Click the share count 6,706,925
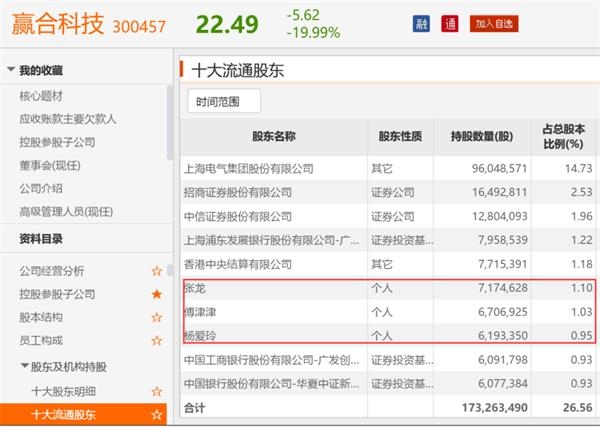The height and width of the screenshot is (427, 600). 503,312
